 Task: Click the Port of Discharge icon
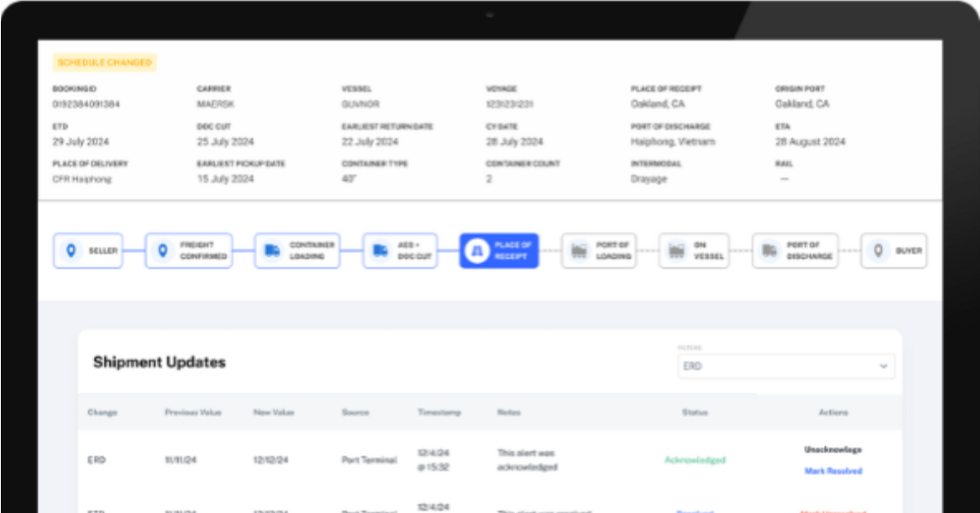tap(770, 251)
